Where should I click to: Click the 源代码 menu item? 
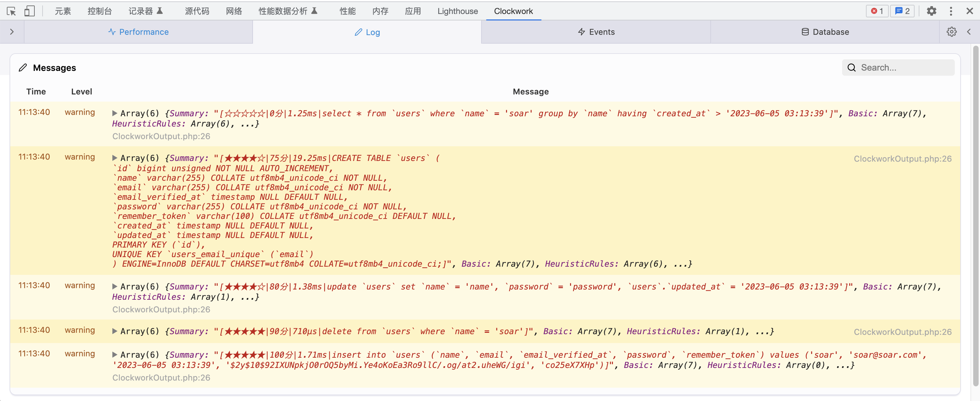point(195,11)
